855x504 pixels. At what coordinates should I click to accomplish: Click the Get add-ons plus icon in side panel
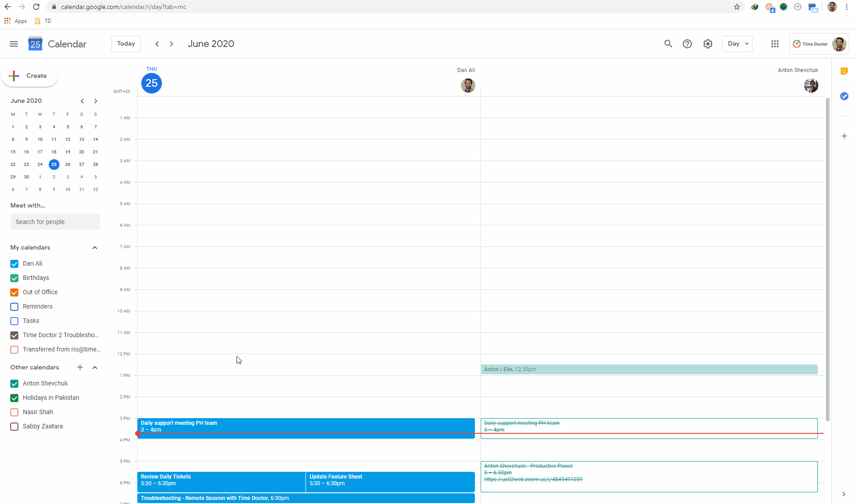pyautogui.click(x=845, y=136)
